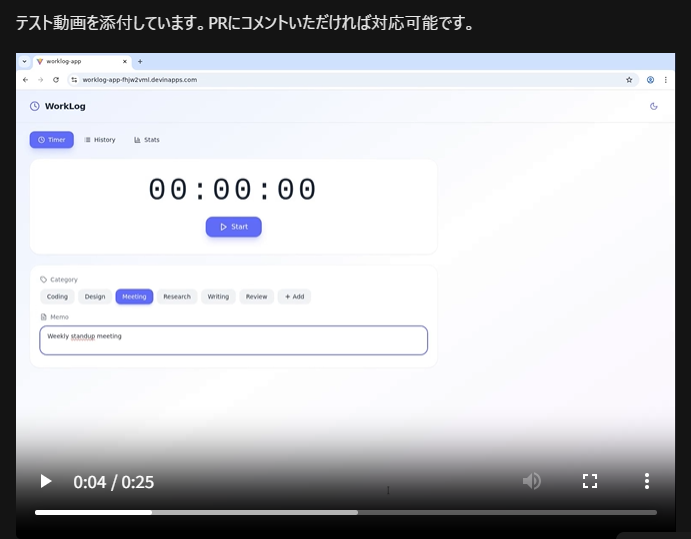The width and height of the screenshot is (691, 539).
Task: Open the browser profile icon
Action: [650, 80]
